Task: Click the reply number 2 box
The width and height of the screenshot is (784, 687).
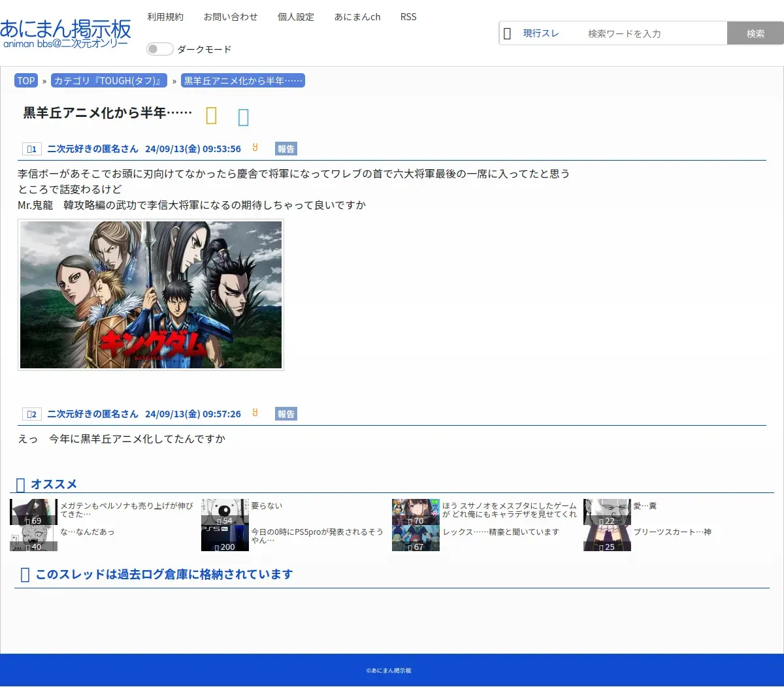Action: pos(31,414)
